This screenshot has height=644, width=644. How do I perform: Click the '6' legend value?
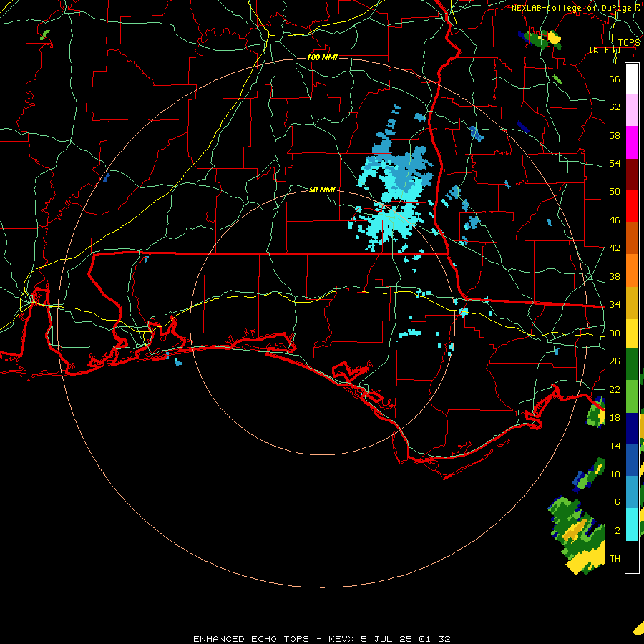point(618,502)
